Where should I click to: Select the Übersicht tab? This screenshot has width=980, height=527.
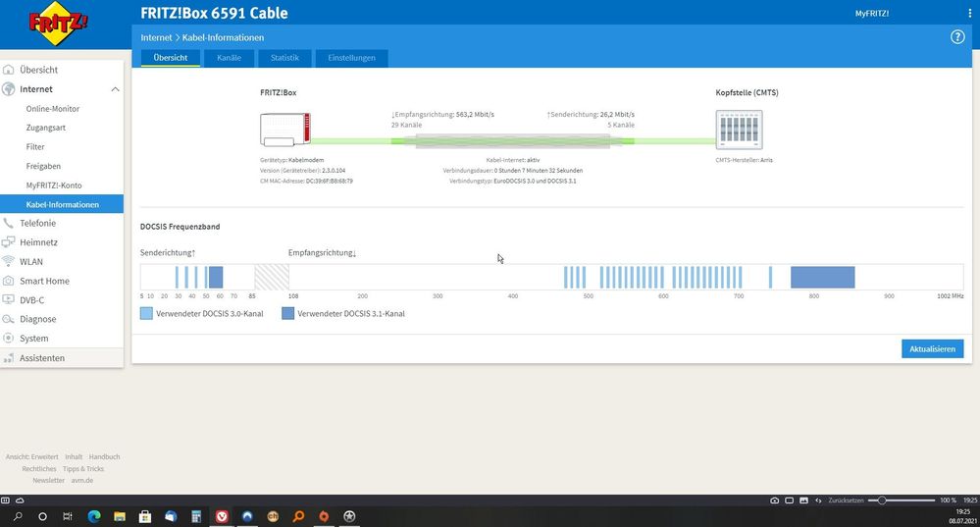coord(170,58)
